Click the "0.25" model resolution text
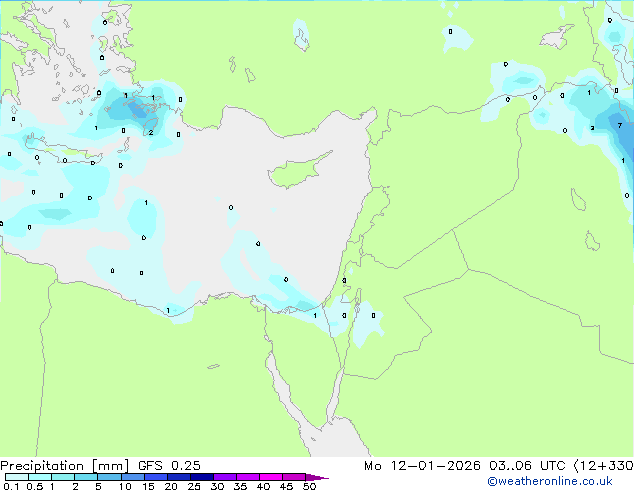The height and width of the screenshot is (490, 634). click(x=186, y=466)
